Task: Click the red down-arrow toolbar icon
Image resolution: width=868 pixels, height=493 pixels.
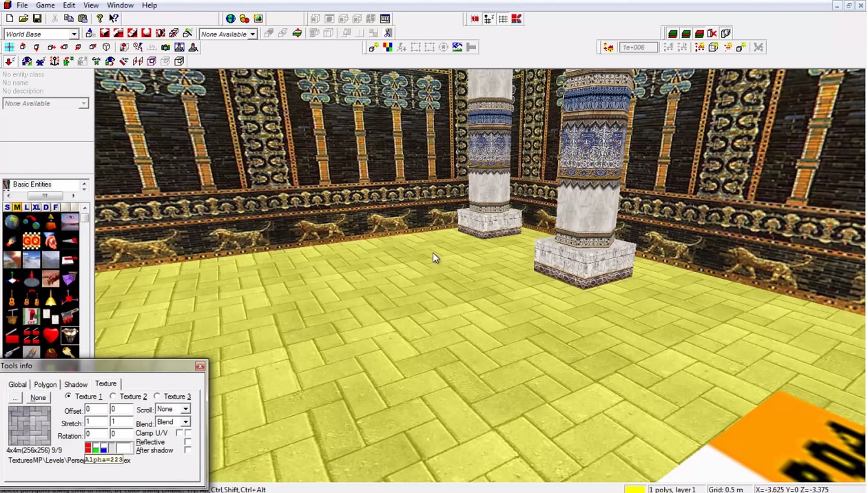Action: coord(10,61)
